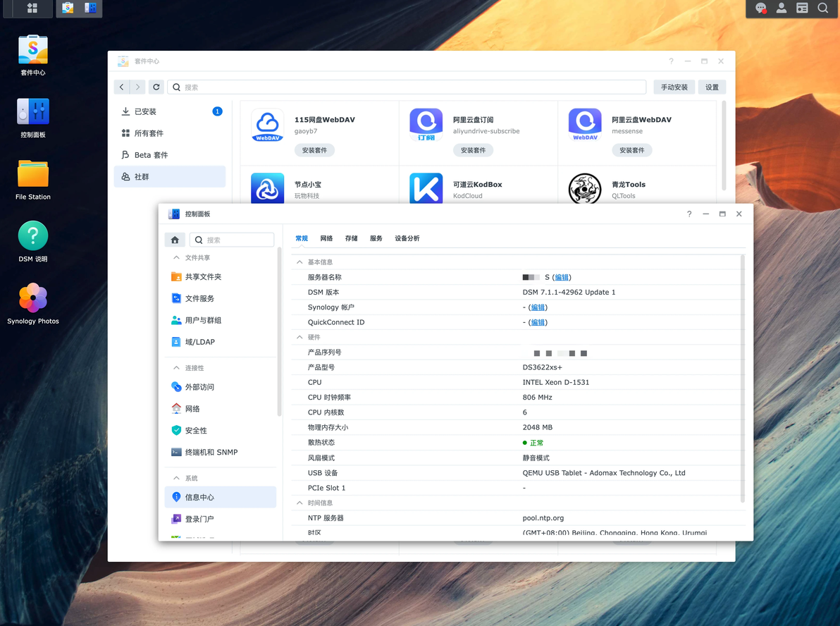
Task: Switch to Package Center taskbar icon
Action: point(68,8)
